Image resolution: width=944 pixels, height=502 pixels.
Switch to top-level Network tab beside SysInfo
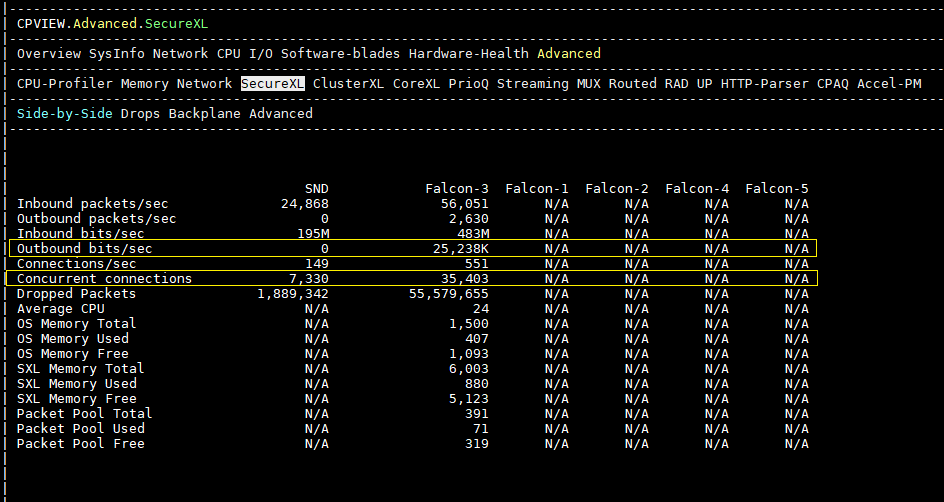(x=181, y=54)
